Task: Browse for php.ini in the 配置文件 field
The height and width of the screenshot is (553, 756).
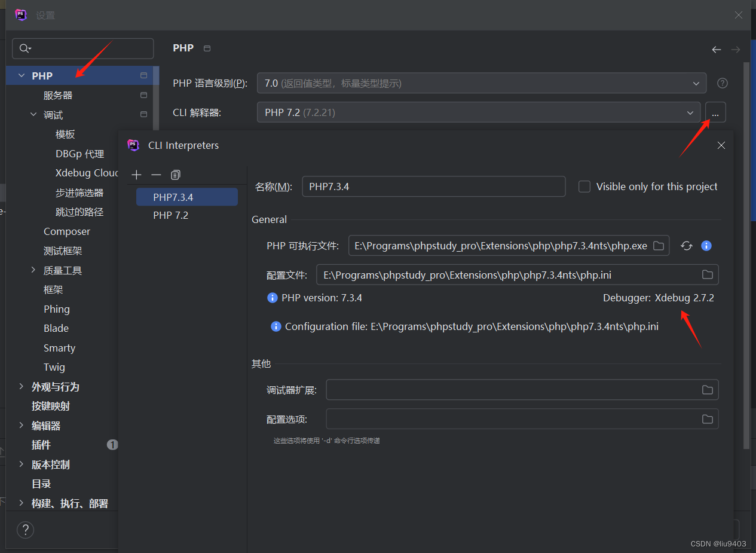Action: click(708, 274)
